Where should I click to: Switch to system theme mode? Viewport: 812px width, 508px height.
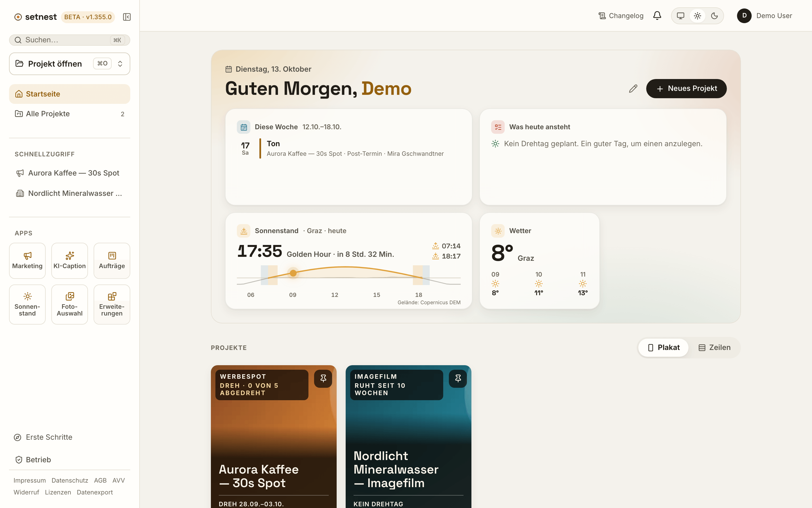coord(680,16)
